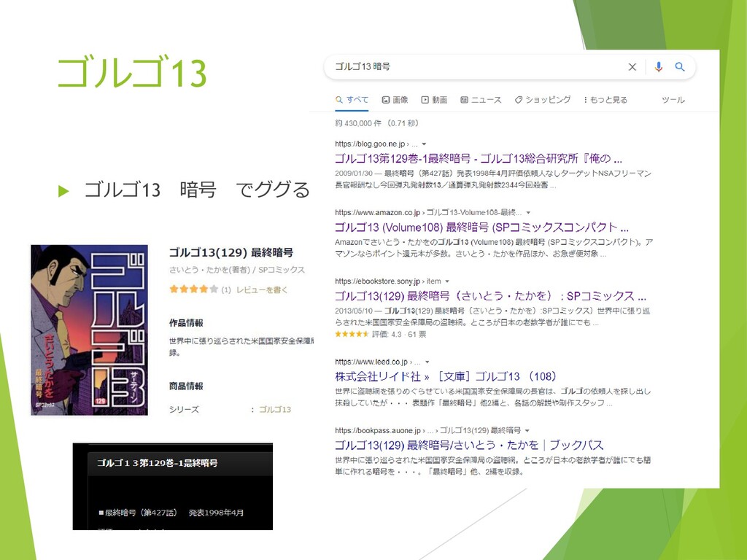Click the 商品情報 heading
Image resolution: width=747 pixels, height=560 pixels.
click(186, 386)
